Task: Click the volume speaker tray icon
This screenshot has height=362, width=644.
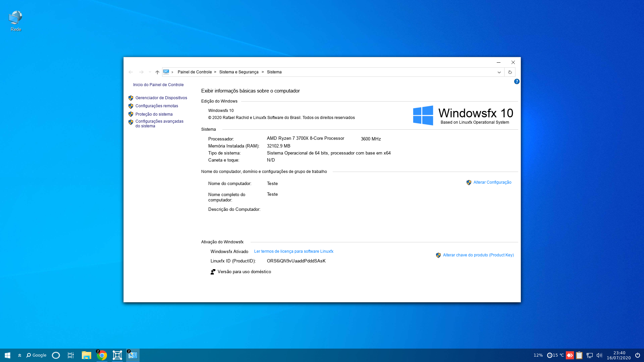Action: [599, 355]
